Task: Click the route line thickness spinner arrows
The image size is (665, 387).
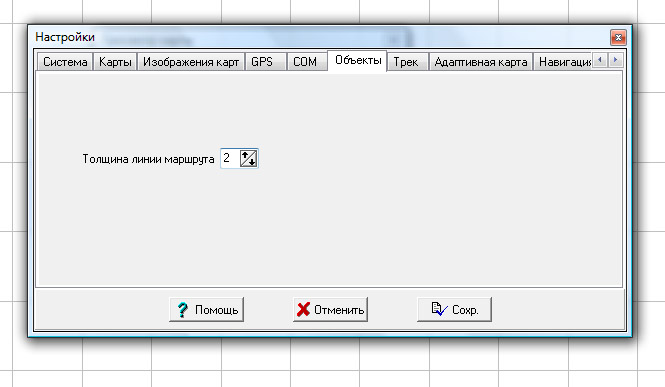Action: [x=249, y=158]
